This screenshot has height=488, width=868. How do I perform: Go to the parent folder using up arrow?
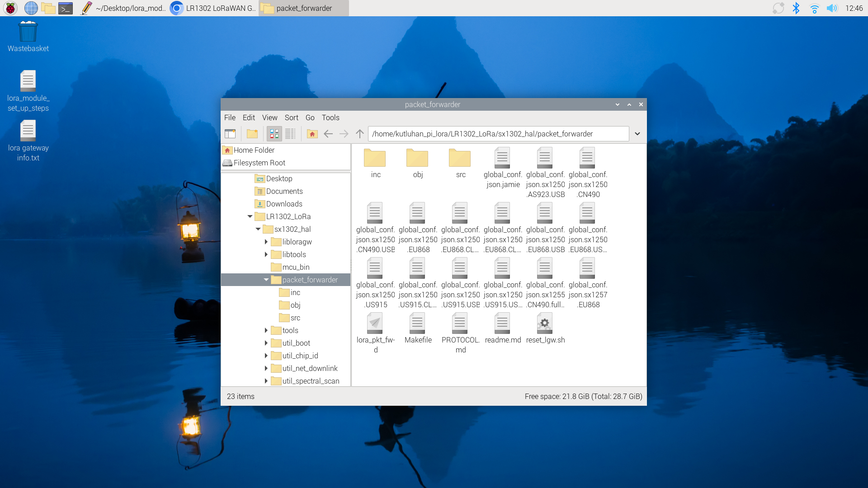(360, 134)
